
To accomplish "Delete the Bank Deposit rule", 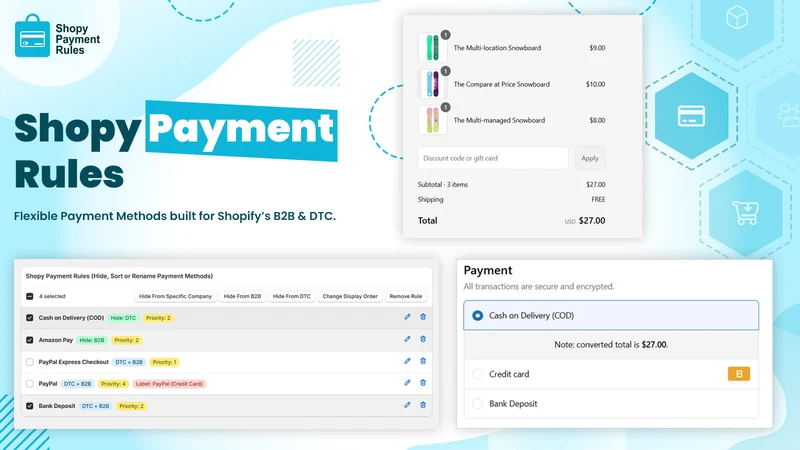I will pyautogui.click(x=423, y=405).
